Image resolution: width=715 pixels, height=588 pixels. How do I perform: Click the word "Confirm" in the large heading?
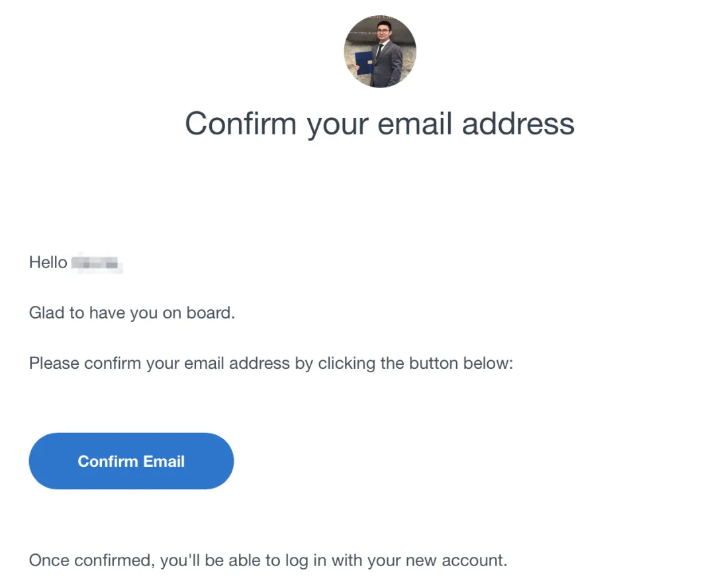[x=241, y=123]
